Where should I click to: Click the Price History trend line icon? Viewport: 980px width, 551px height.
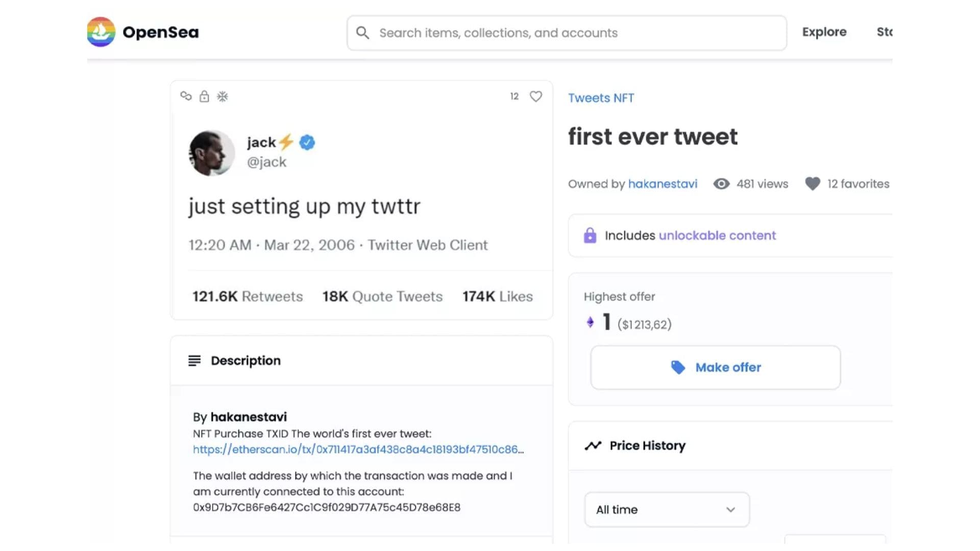pos(593,445)
